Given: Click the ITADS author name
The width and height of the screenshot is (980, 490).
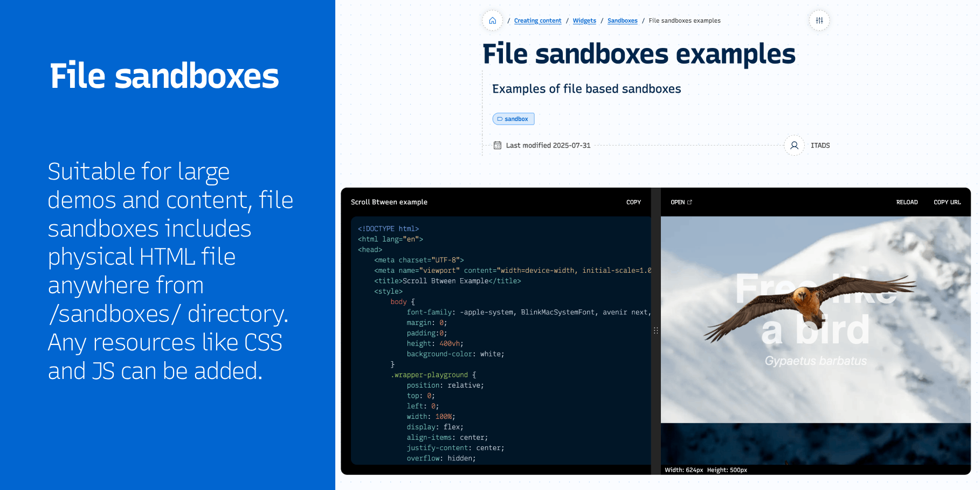Looking at the screenshot, I should coord(820,145).
